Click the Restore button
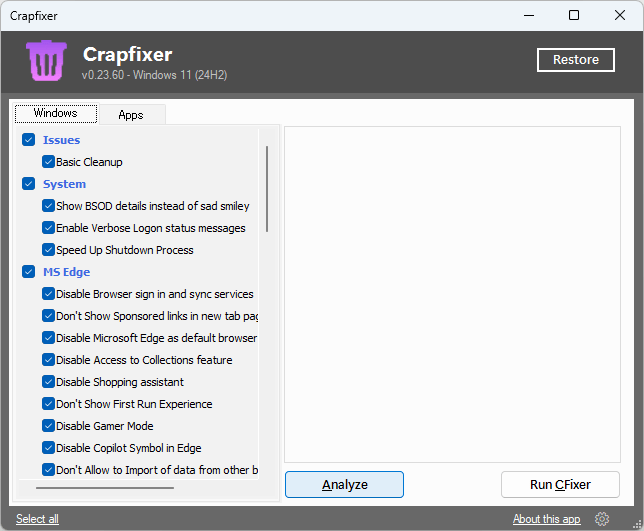This screenshot has width=644, height=531. click(x=575, y=60)
